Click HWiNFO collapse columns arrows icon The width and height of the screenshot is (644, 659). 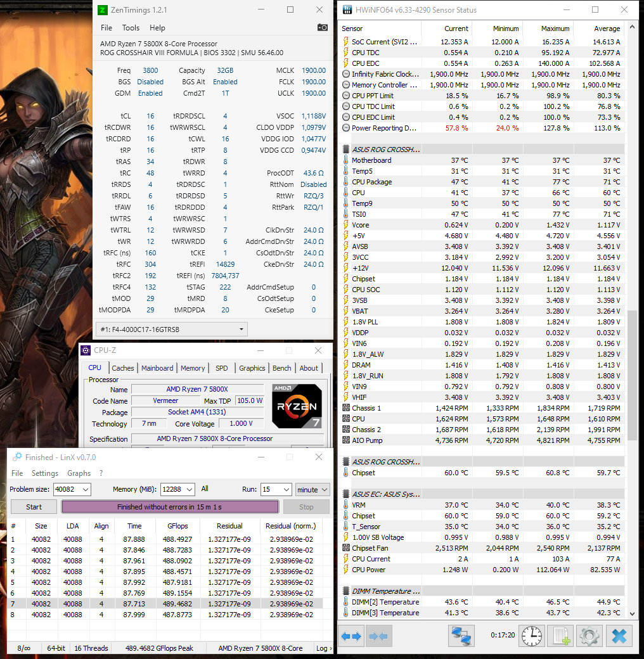[378, 636]
